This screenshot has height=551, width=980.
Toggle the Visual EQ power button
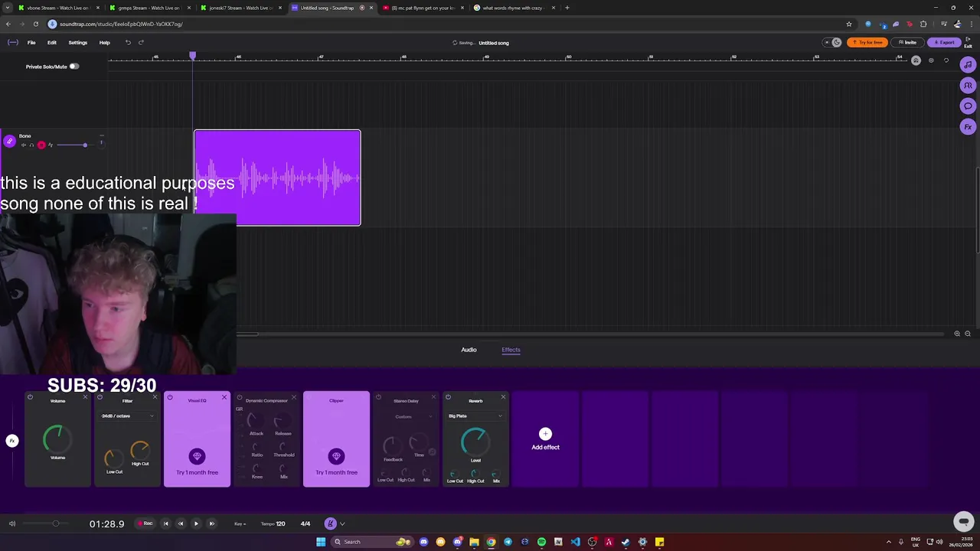click(169, 397)
